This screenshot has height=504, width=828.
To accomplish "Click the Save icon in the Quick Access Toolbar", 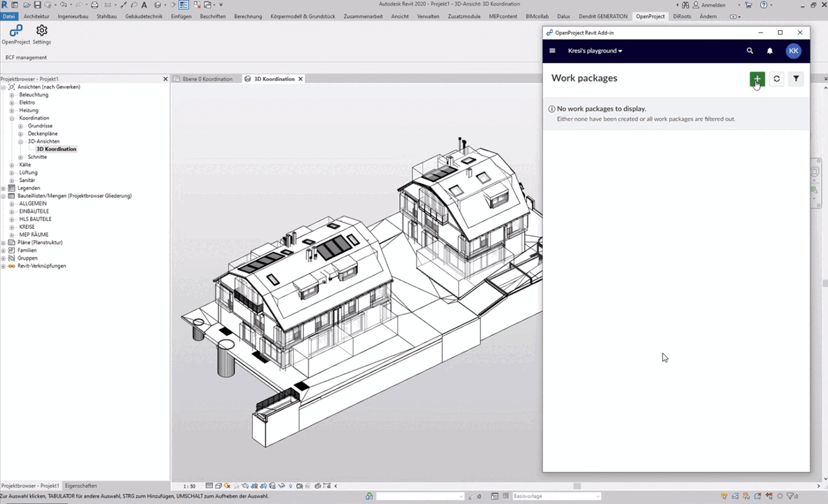I will click(x=36, y=5).
